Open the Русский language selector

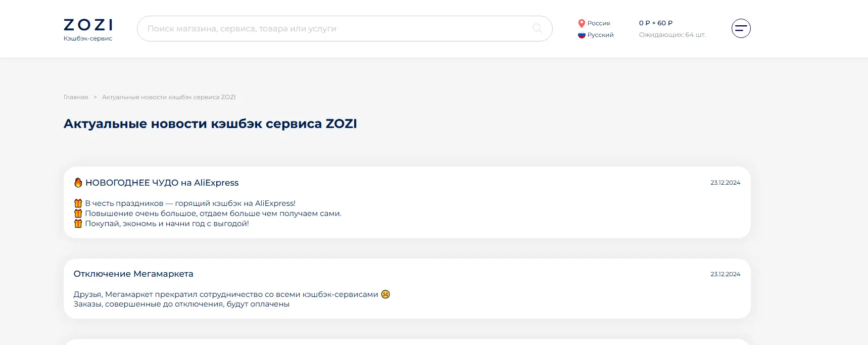click(x=596, y=35)
